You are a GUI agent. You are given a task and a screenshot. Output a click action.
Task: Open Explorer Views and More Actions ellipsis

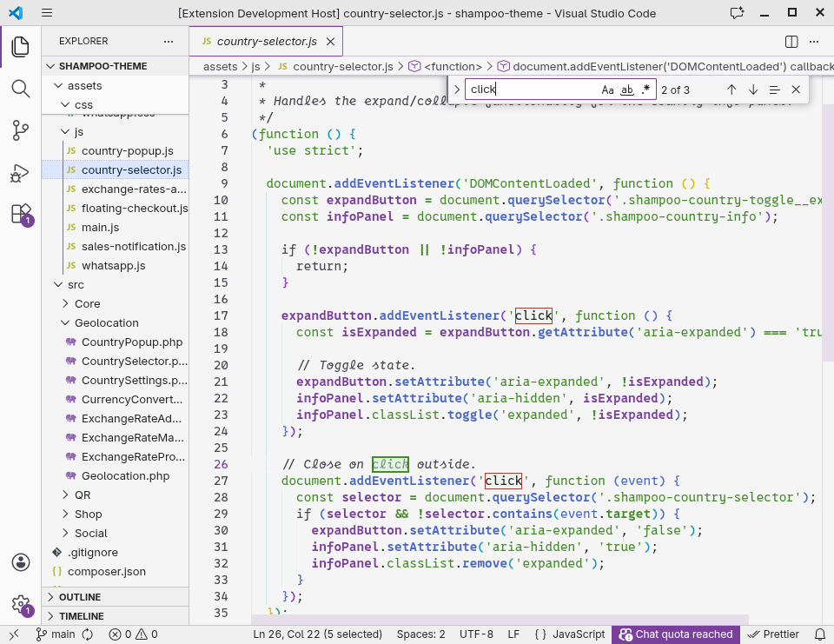tap(169, 41)
